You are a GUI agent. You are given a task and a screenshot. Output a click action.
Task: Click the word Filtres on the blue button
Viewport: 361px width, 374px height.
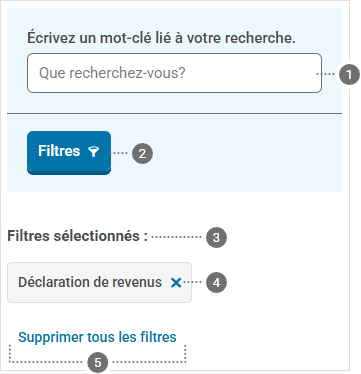click(59, 151)
